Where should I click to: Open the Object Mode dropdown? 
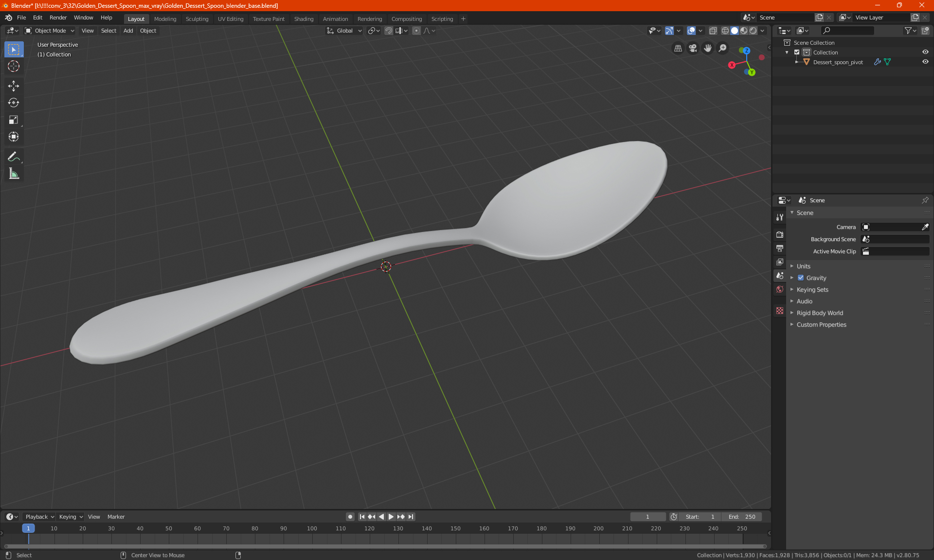coord(50,31)
